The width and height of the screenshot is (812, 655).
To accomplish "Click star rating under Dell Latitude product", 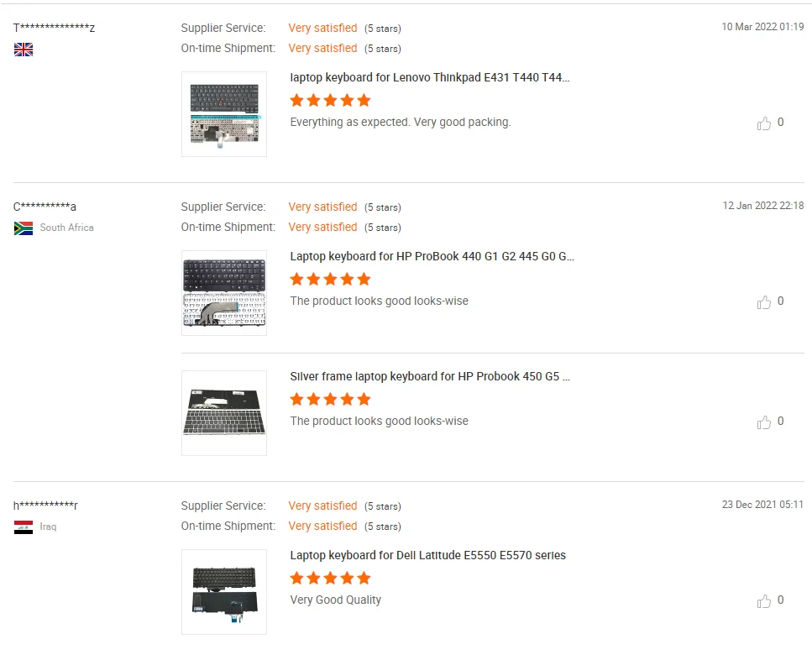I will pyautogui.click(x=330, y=578).
